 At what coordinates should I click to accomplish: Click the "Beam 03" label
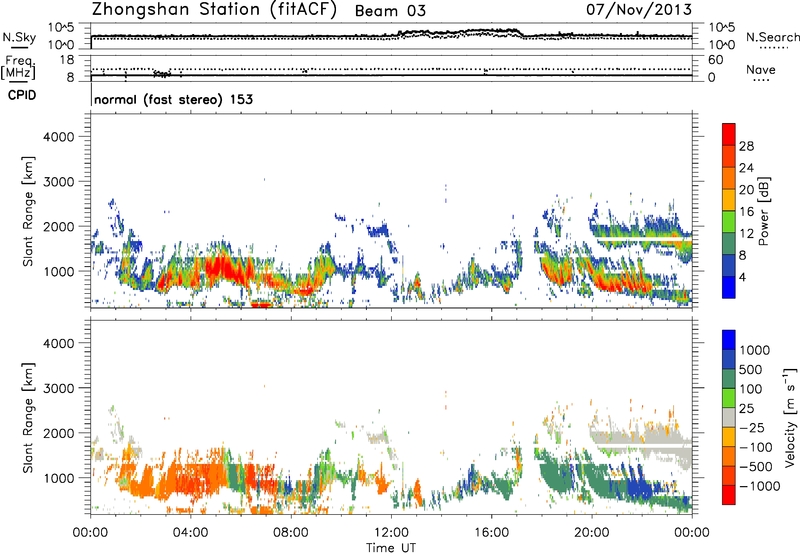point(390,11)
